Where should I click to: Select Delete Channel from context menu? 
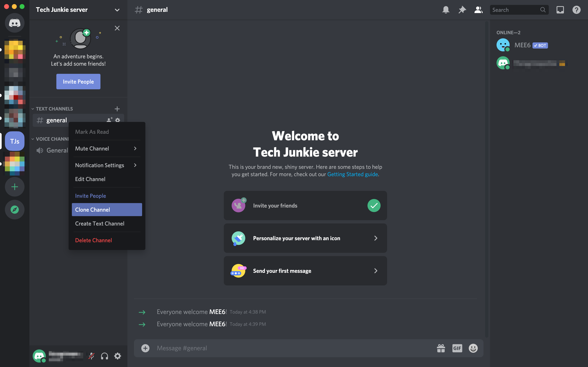coord(94,240)
